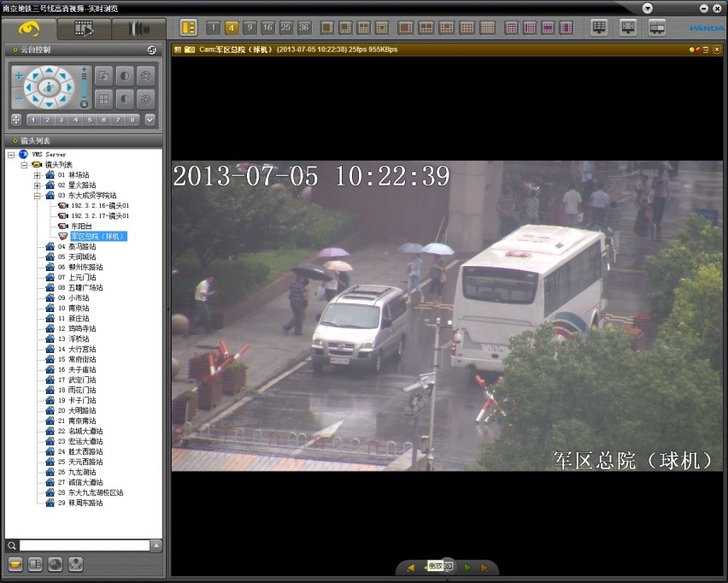Toggle the side panel layout icon
This screenshot has width=728, height=583.
click(x=189, y=27)
